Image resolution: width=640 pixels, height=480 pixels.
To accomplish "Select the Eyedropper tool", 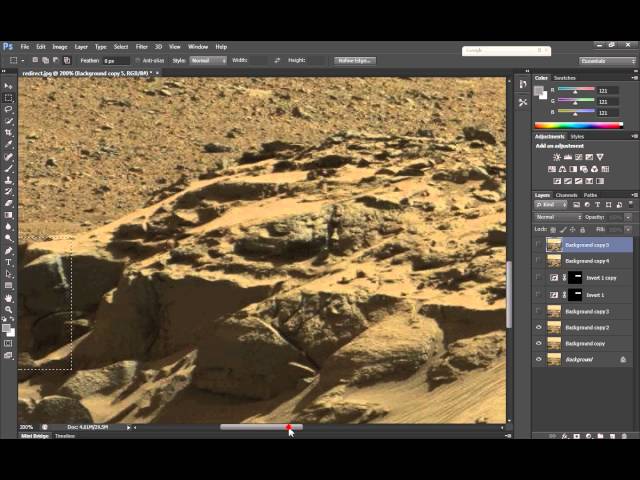I will click(x=8, y=144).
